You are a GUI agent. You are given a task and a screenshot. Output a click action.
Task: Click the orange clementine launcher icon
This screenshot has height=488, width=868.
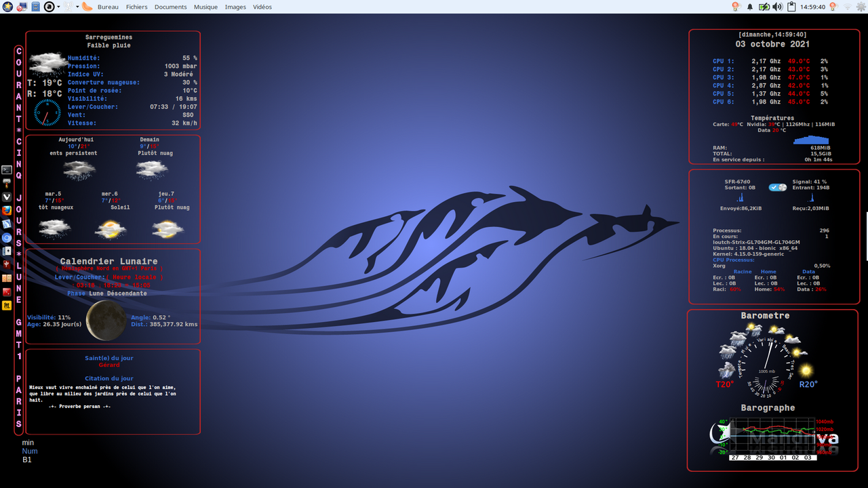(87, 7)
